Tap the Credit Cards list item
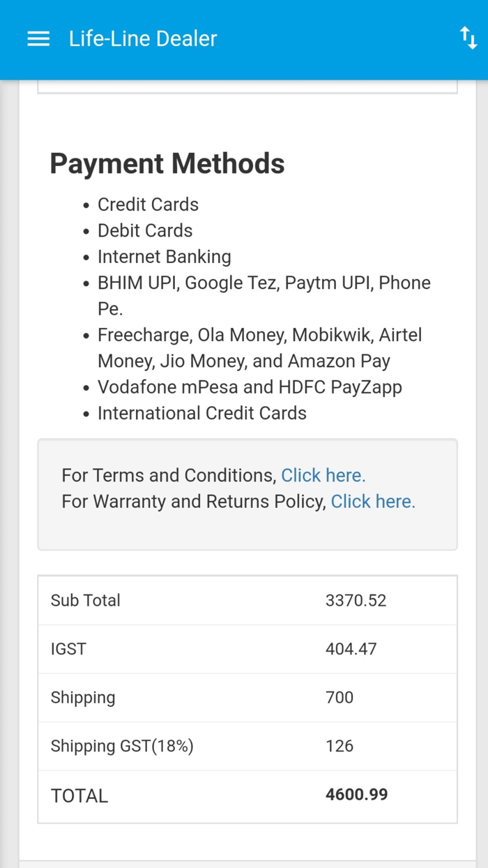The height and width of the screenshot is (868, 488). pos(148,204)
